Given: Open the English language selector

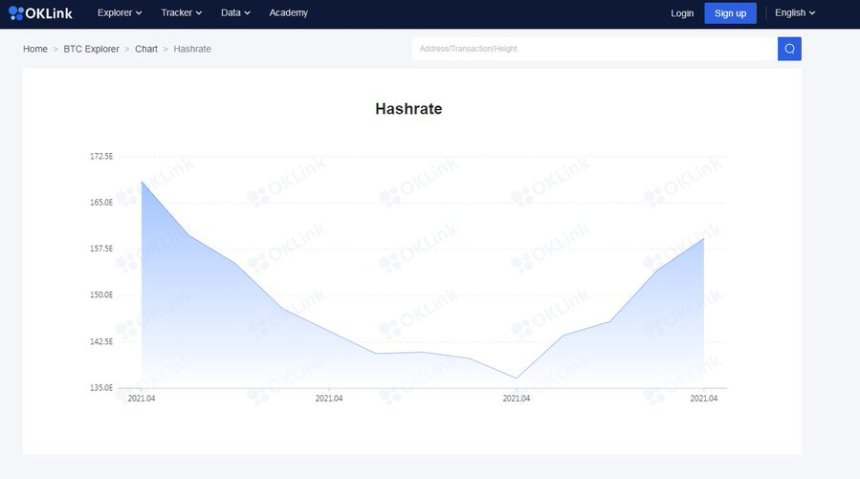Looking at the screenshot, I should point(795,13).
